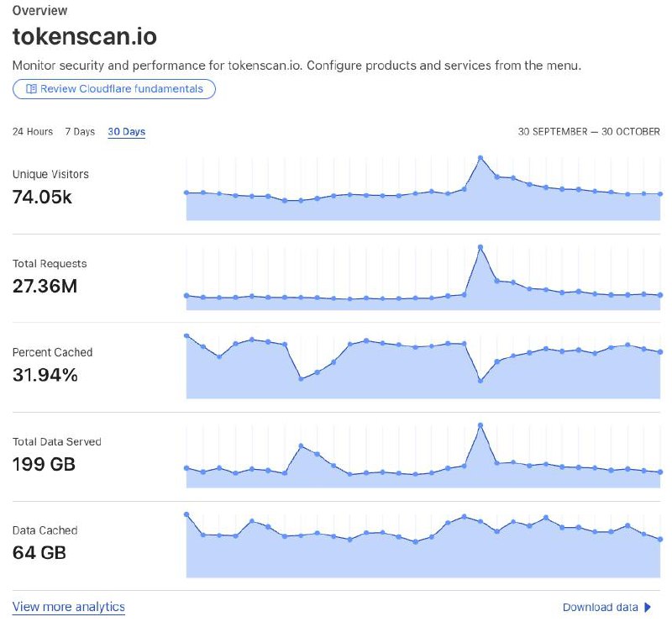Select the 7 Days time range
The image size is (672, 622).
point(80,132)
